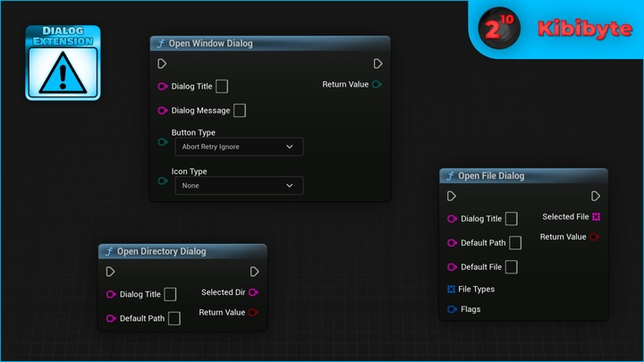Viewport: 644px width, 362px height.
Task: Click Open File Dialog's Default Path pin
Action: point(452,243)
